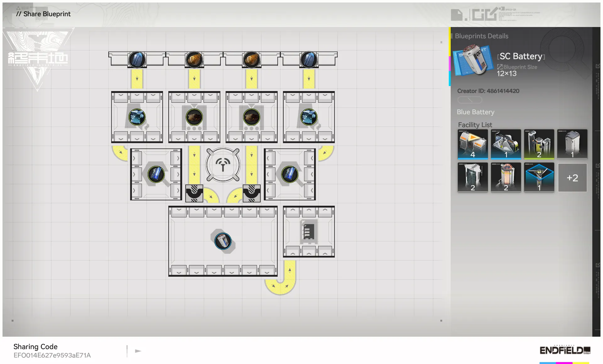Image resolution: width=603 pixels, height=364 pixels.
Task: Select the right cyan crystal processing icon
Action: (x=308, y=117)
